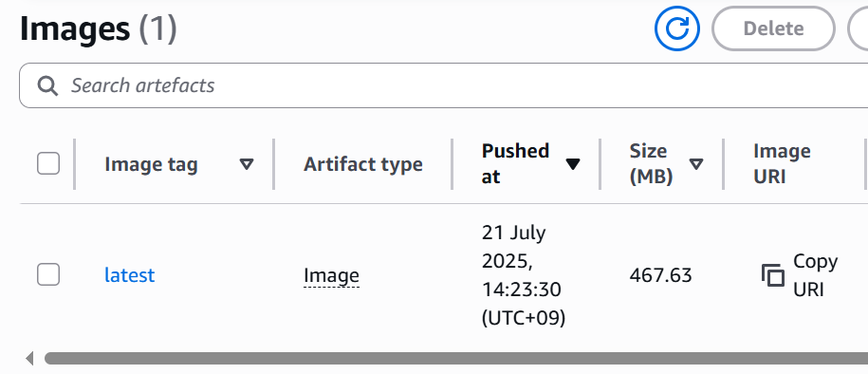Click the Delete button

[x=773, y=28]
